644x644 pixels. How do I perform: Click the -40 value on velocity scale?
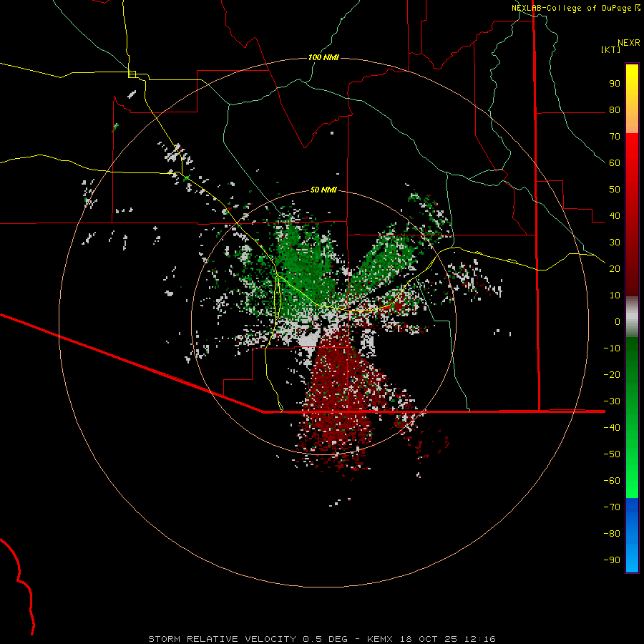pyautogui.click(x=612, y=428)
